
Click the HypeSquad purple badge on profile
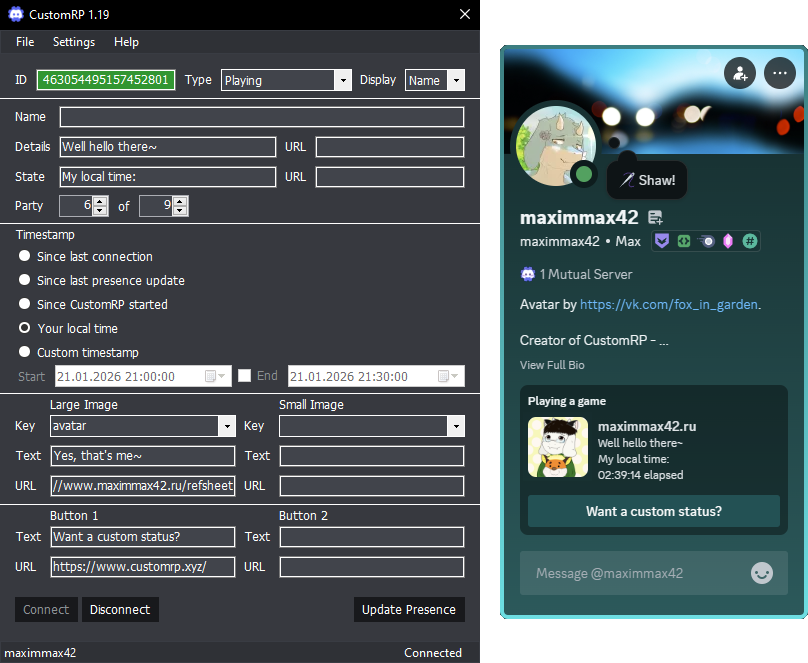tap(662, 241)
